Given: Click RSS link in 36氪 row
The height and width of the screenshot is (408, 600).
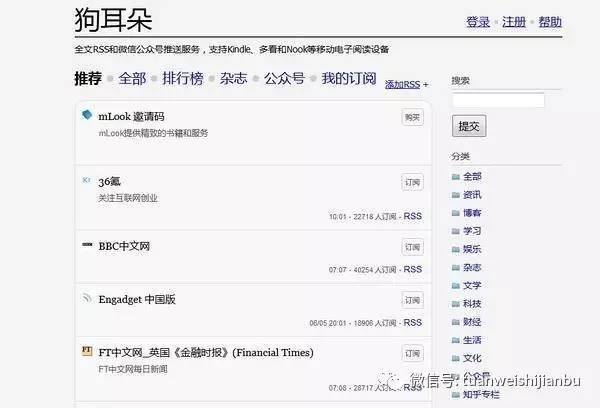Looking at the screenshot, I should 412,216.
